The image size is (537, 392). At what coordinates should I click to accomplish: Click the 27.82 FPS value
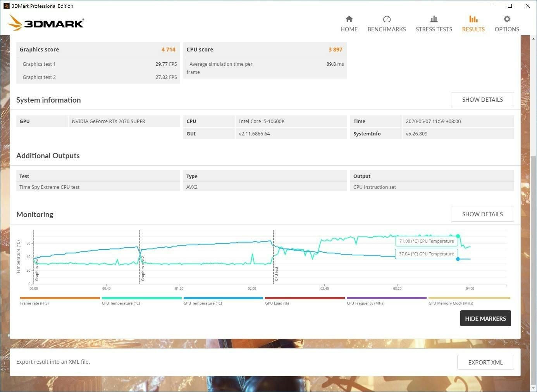(166, 77)
